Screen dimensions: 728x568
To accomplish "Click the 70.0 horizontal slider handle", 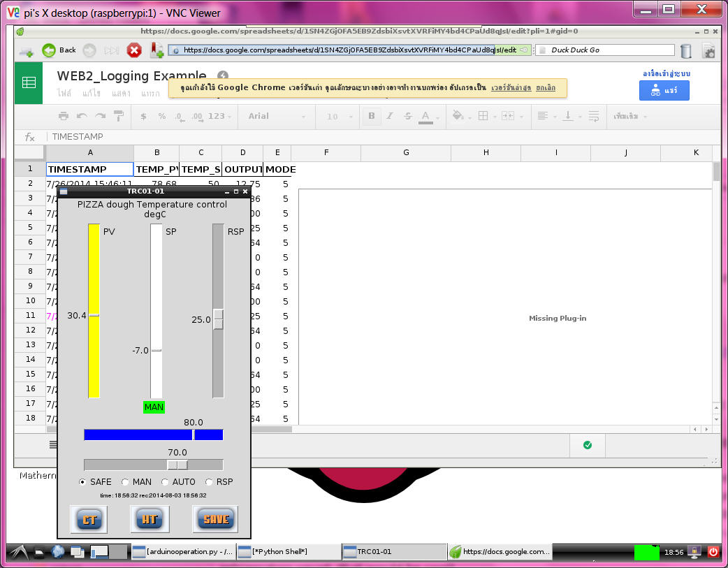I will tap(177, 465).
